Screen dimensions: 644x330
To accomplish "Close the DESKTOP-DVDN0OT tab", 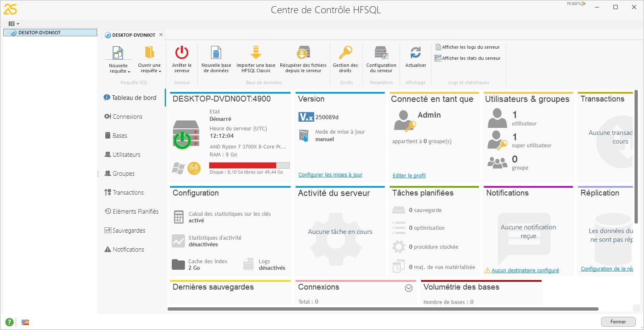I will pos(161,35).
